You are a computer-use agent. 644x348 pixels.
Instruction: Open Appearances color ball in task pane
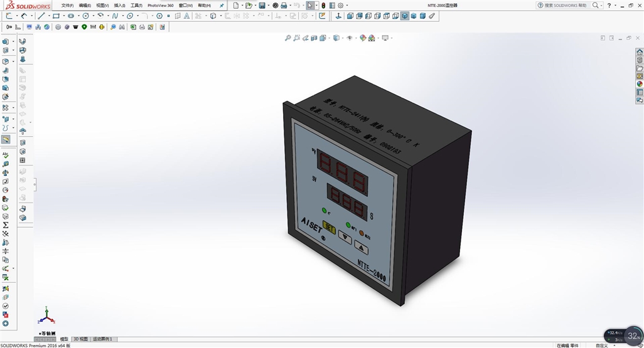coord(640,84)
